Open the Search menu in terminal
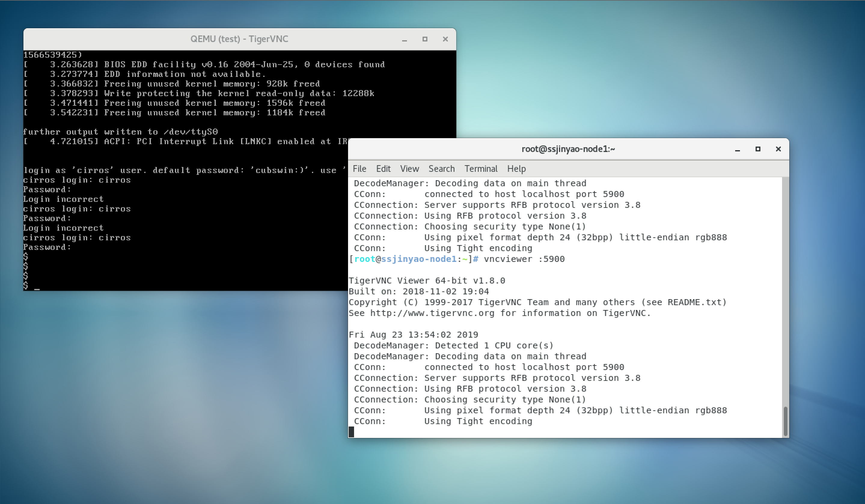Viewport: 865px width, 504px height. pos(442,169)
